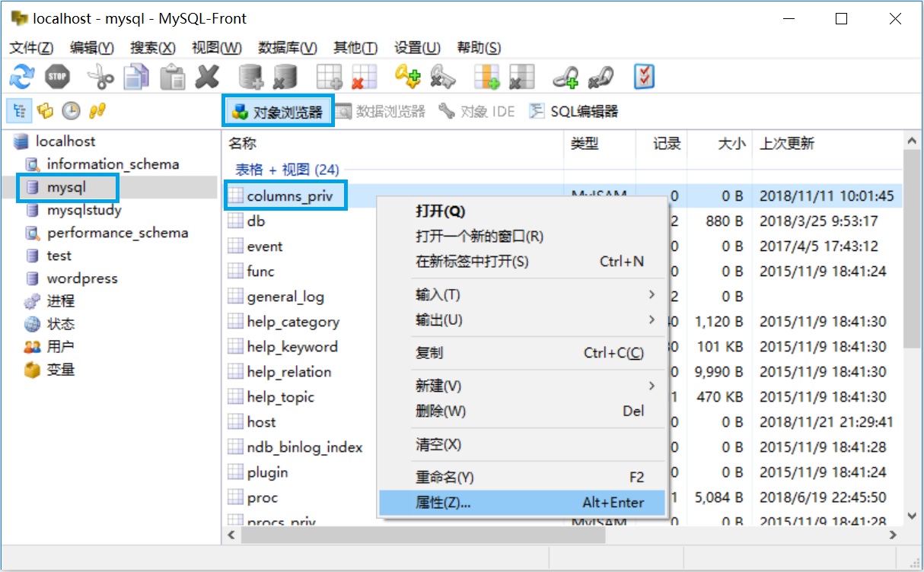Click the STOP toolbar icon
924x572 pixels.
(x=57, y=76)
